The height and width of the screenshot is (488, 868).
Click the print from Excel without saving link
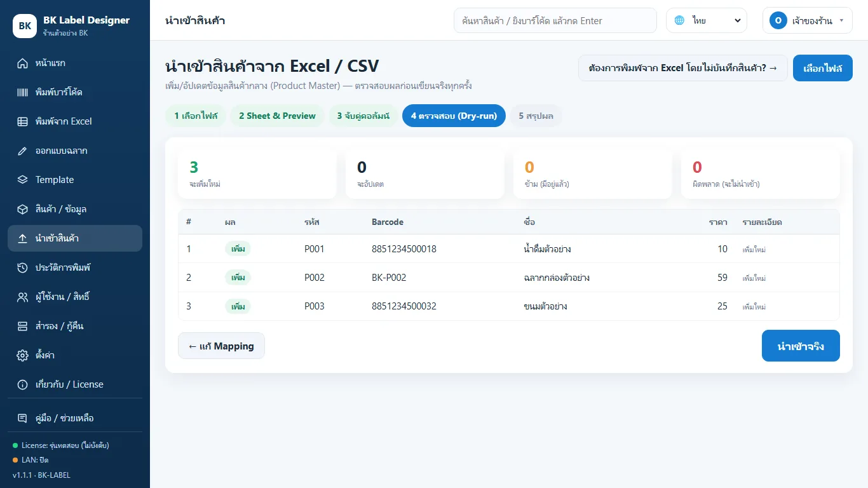click(683, 68)
